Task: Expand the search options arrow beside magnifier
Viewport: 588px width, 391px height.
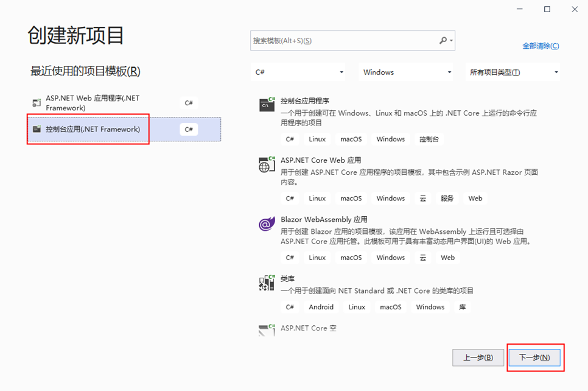Action: [452, 40]
